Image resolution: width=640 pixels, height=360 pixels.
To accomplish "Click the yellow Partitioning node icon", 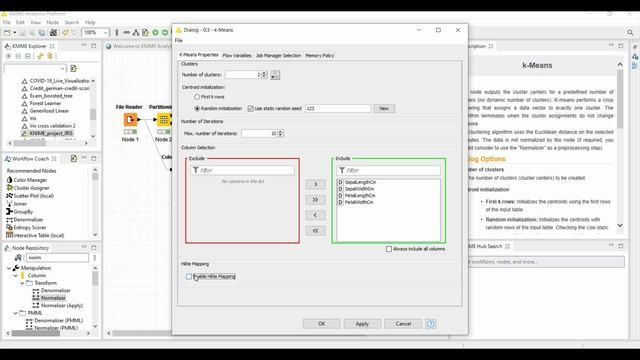I will pyautogui.click(x=163, y=120).
